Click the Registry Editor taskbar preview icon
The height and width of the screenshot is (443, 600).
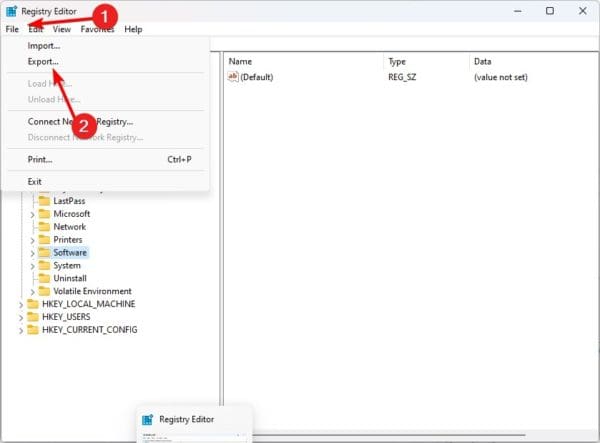pos(147,420)
